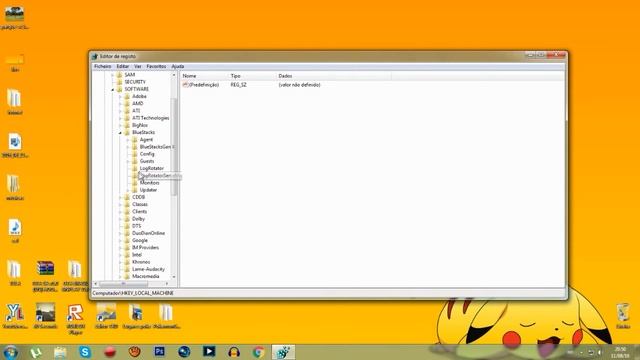Select the IM Providers key
Image resolution: width=640 pixels, height=360 pixels.
pos(145,248)
